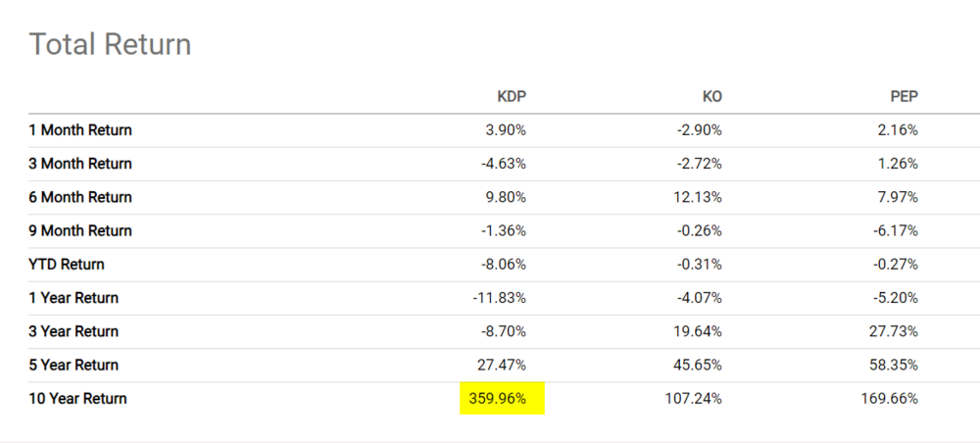
Task: Select the PEP column header
Action: pos(902,96)
